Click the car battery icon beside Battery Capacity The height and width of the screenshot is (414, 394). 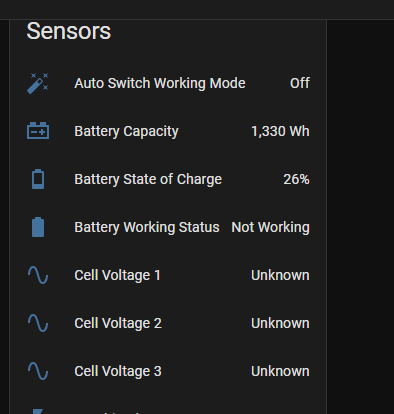pos(38,131)
